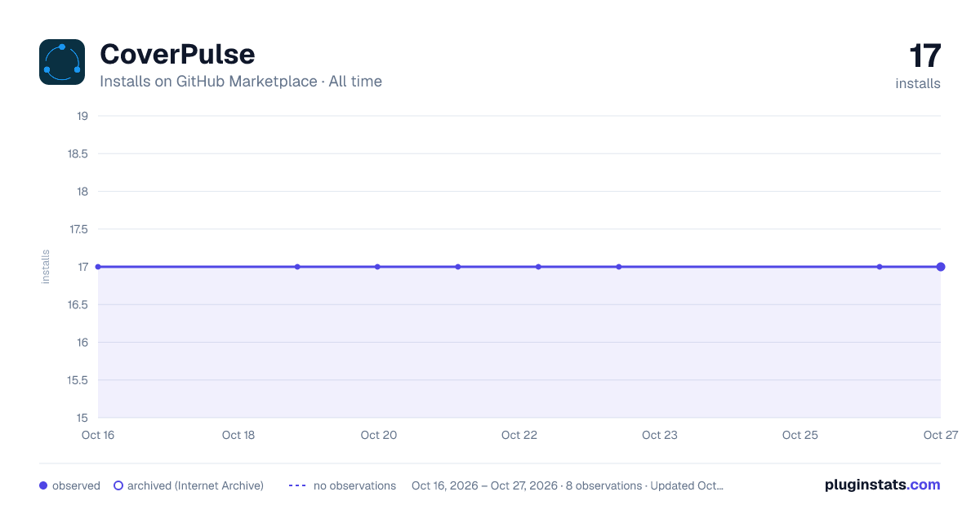This screenshot has height=514, width=980.
Task: Click the '19' y-axis label
Action: pyautogui.click(x=82, y=116)
